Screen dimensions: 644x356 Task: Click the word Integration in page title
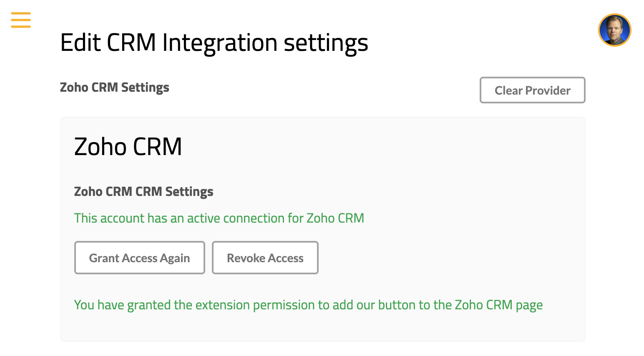(x=220, y=43)
